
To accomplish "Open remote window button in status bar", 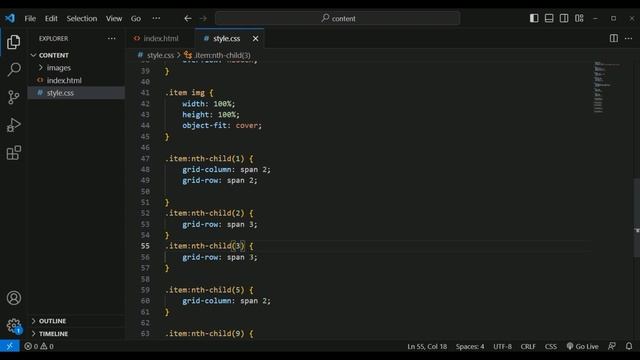I will click(x=9, y=346).
